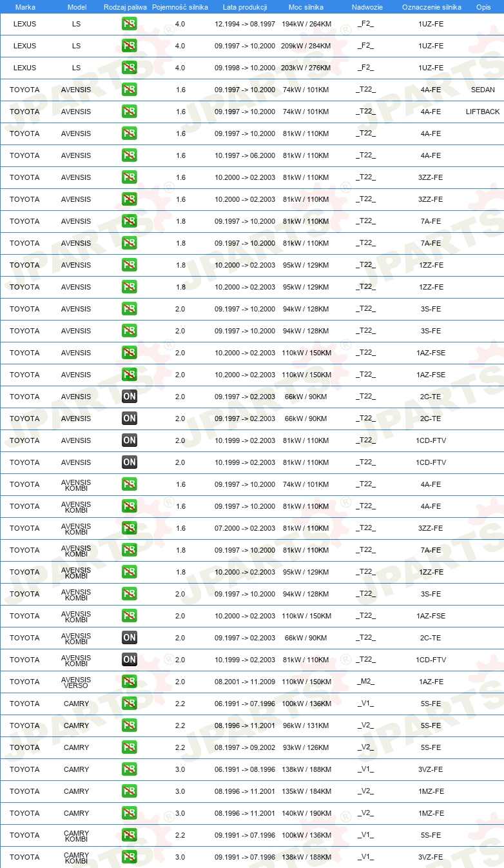Click the 06.1991 -> 08.1996 production dates cell
The height and width of the screenshot is (868, 504).
[x=245, y=769]
